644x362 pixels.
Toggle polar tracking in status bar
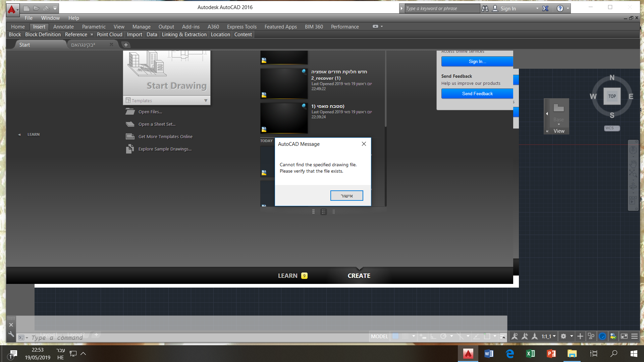[x=443, y=336]
